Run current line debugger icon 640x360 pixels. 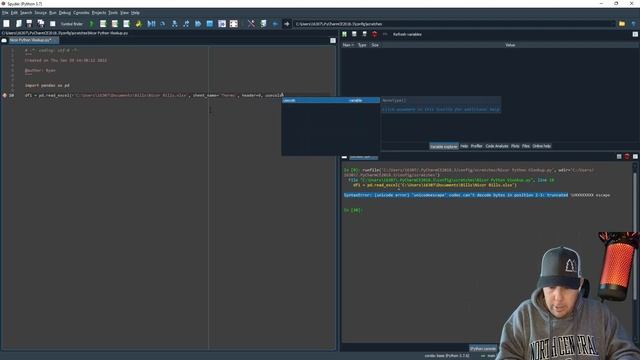tap(163, 24)
